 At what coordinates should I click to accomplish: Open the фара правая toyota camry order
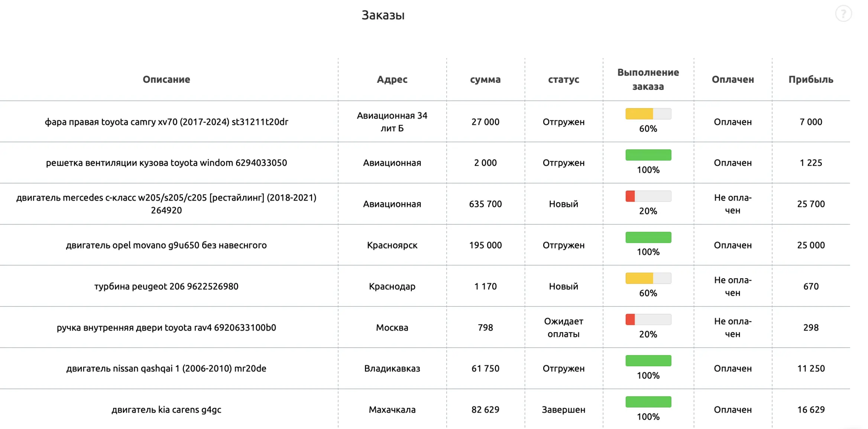tap(166, 122)
